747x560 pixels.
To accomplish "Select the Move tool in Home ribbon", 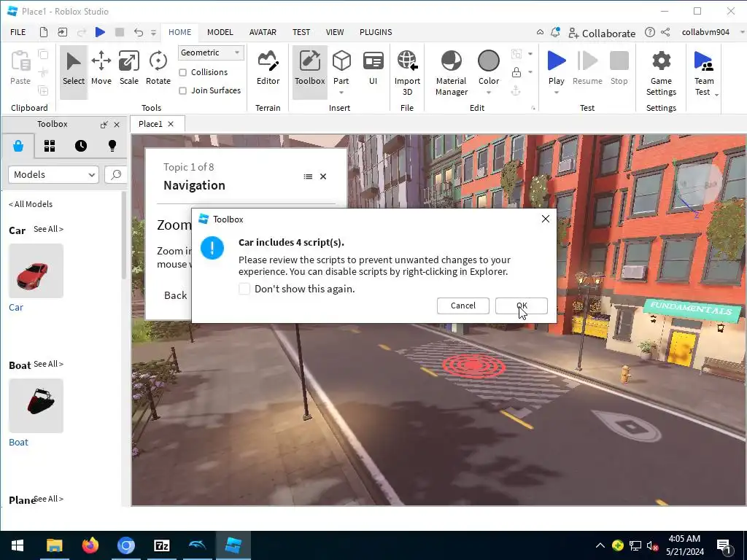I will coord(101,68).
